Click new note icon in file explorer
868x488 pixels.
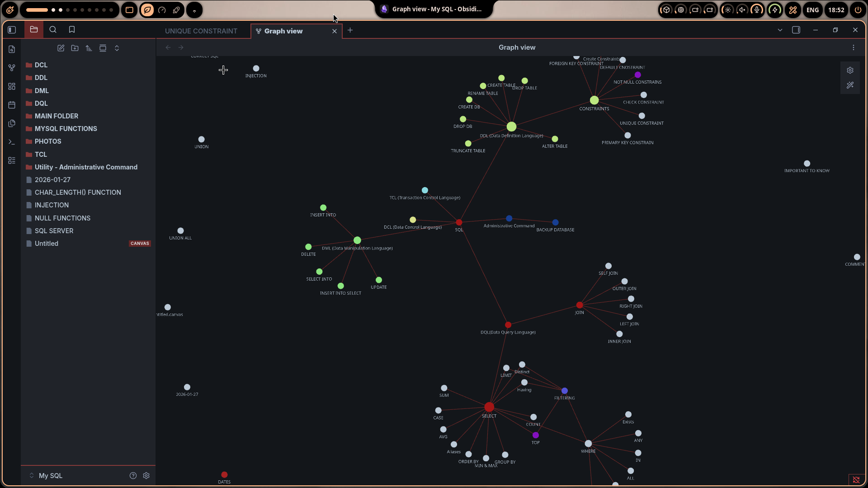click(x=61, y=48)
